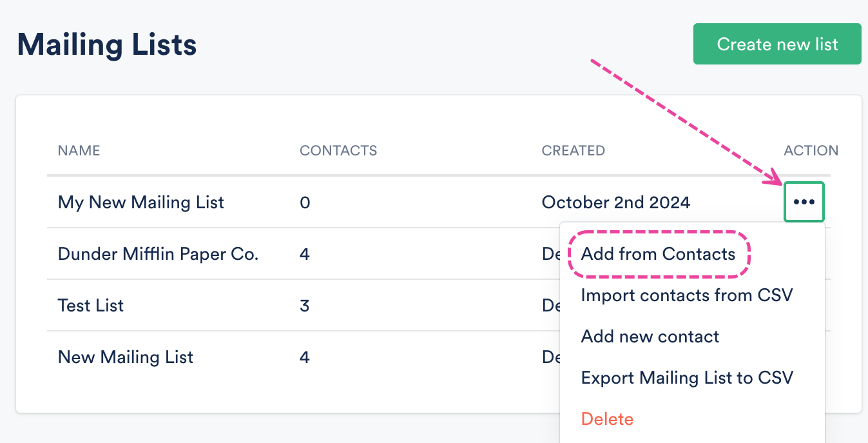Open the My New Mailing List row
Image resolution: width=868 pixels, height=443 pixels.
click(140, 202)
